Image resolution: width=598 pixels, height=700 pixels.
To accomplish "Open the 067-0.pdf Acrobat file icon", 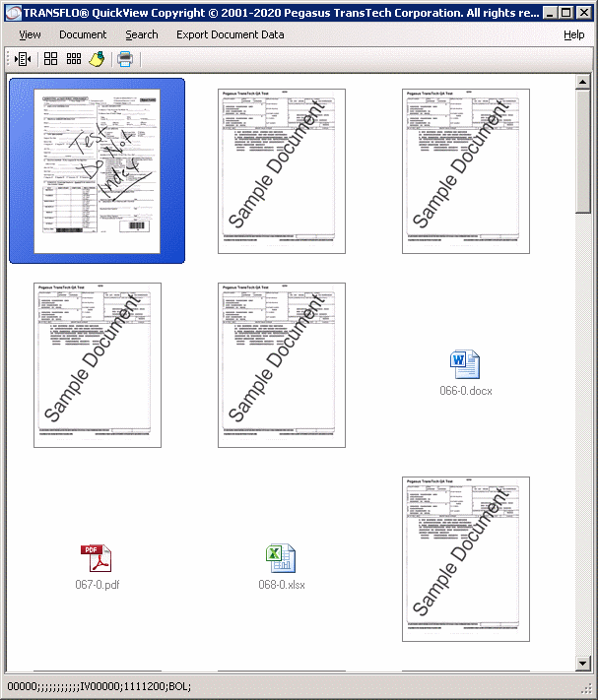I will coord(97,558).
